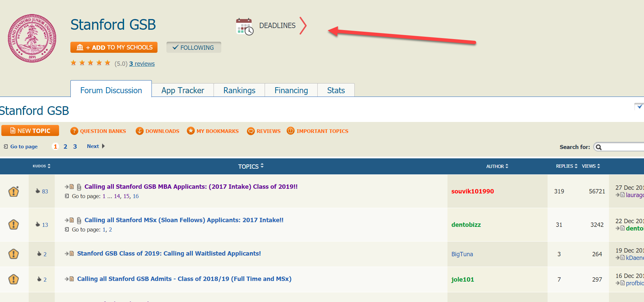Click the alert icon on the jole101 row
Screen dimensions: 644x302
[x=13, y=279]
